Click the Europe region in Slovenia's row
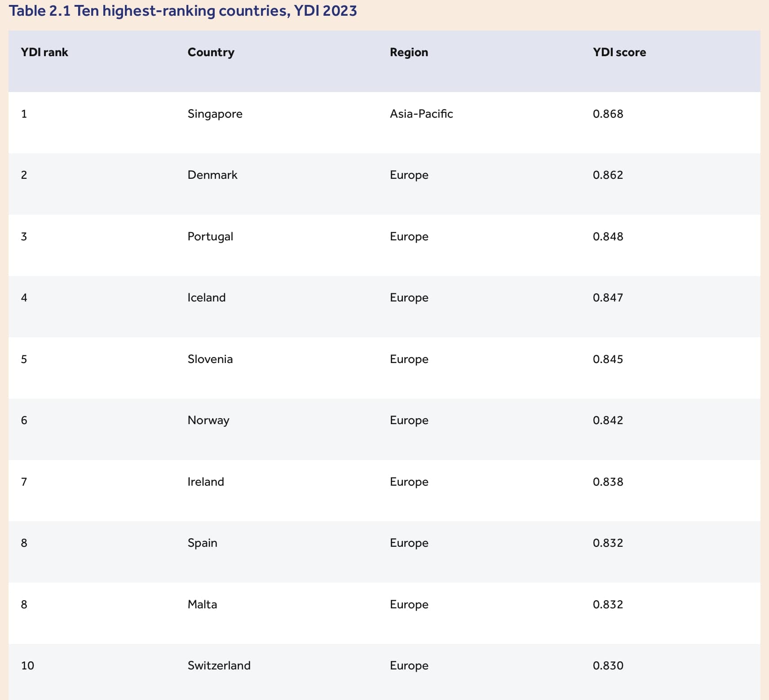This screenshot has width=769, height=700. 409,359
